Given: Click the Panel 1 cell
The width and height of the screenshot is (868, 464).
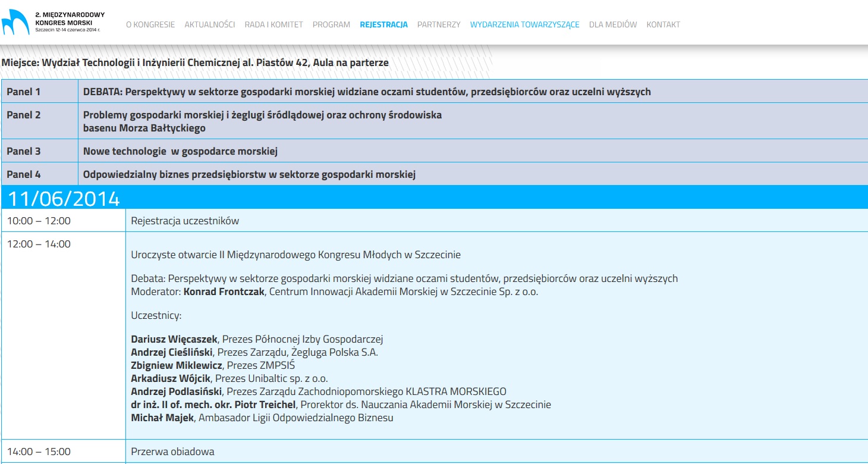Looking at the screenshot, I should pos(40,92).
